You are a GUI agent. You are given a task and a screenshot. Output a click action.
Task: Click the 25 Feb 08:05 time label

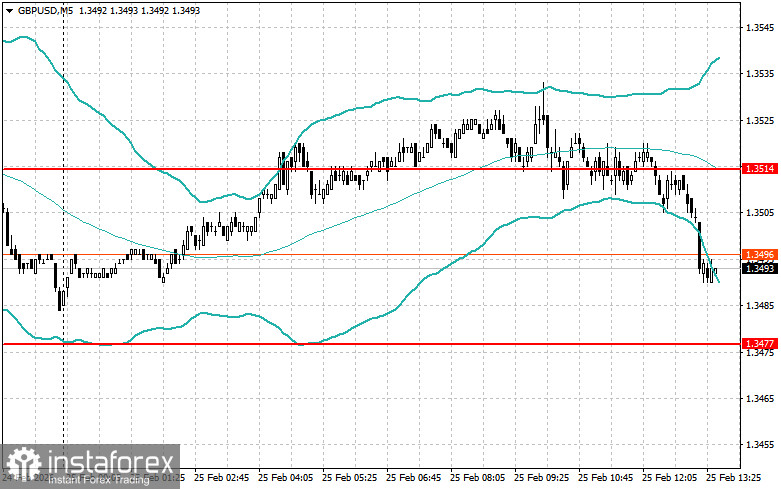(478, 478)
